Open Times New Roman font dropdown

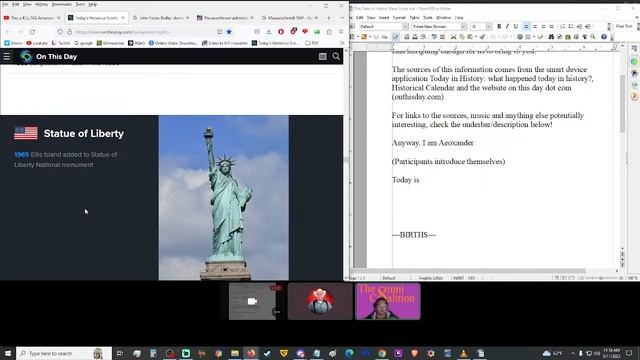point(464,27)
